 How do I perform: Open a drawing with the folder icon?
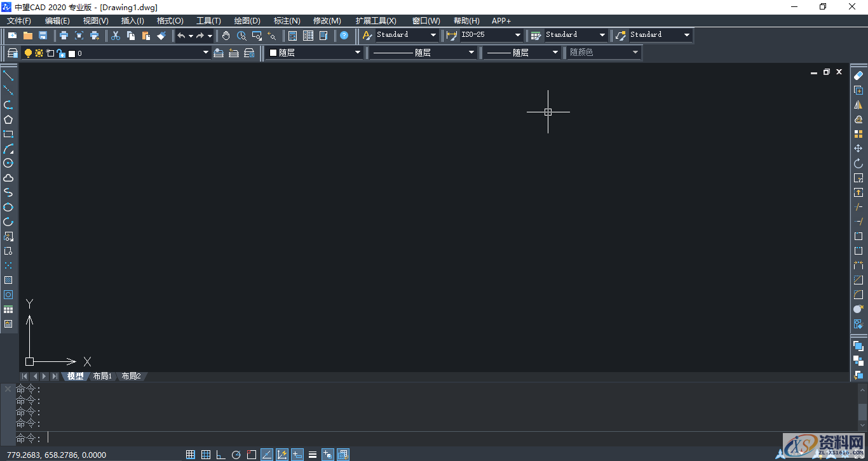click(x=28, y=36)
